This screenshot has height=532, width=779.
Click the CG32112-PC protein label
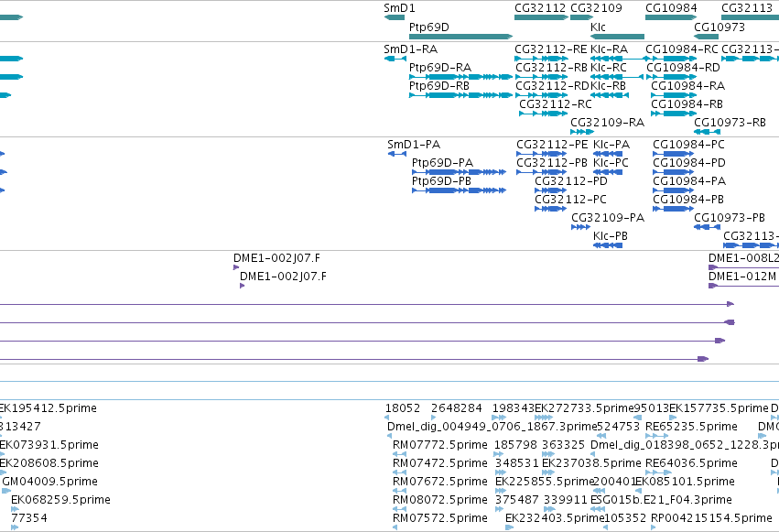570,200
